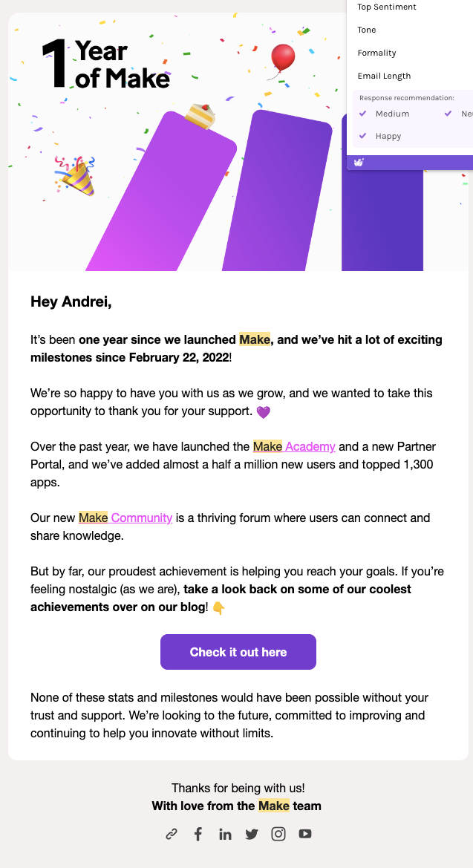Click the Response recommendation label
473x868 pixels.
406,98
